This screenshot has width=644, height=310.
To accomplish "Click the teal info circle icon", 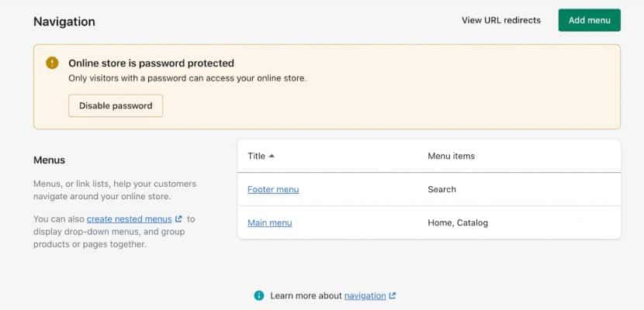I will click(259, 295).
